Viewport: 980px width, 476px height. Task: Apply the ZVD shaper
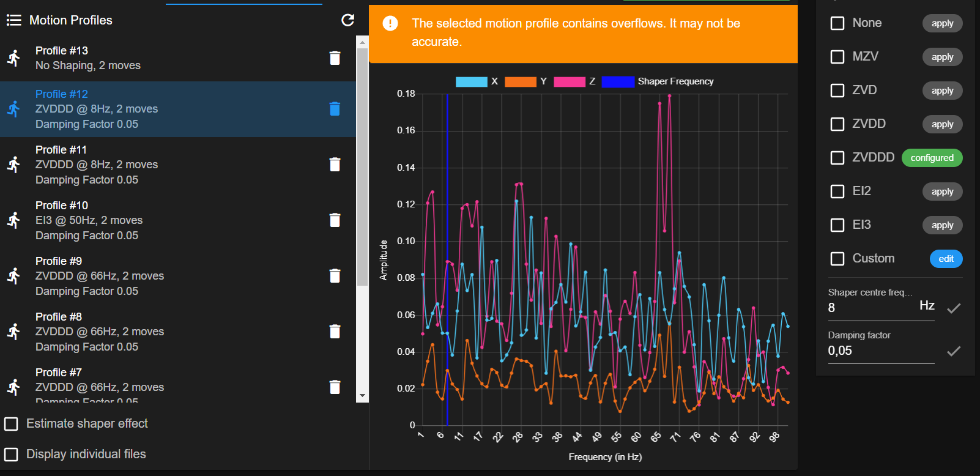point(942,91)
